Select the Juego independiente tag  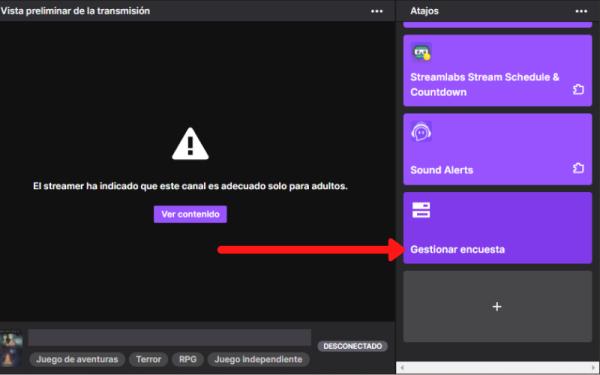(x=258, y=359)
